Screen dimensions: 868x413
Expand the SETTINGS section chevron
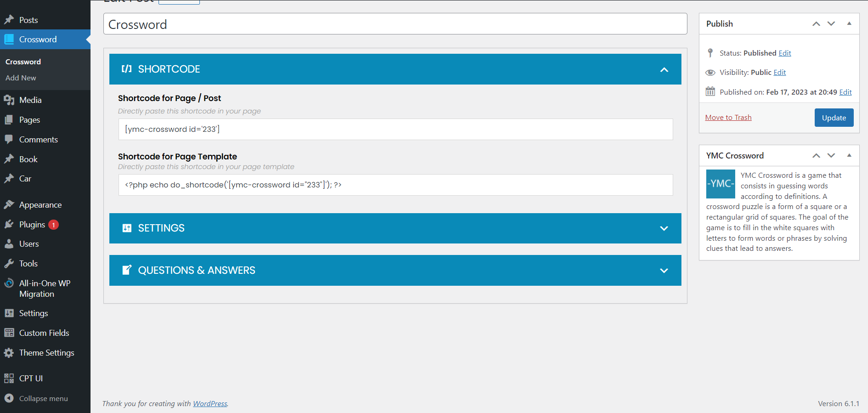[x=664, y=228]
